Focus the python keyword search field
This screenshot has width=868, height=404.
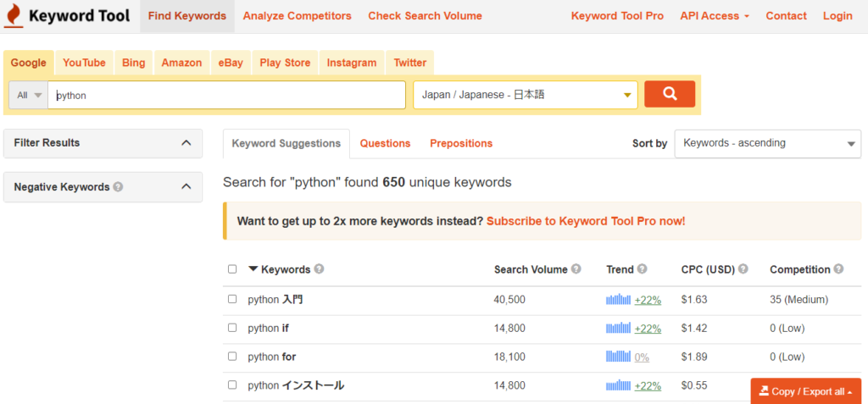coord(227,95)
